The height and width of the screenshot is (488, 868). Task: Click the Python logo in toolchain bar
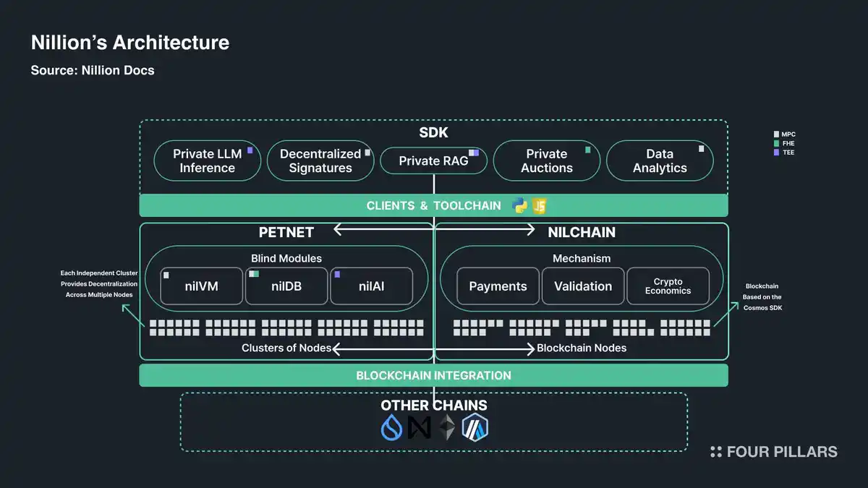(519, 205)
